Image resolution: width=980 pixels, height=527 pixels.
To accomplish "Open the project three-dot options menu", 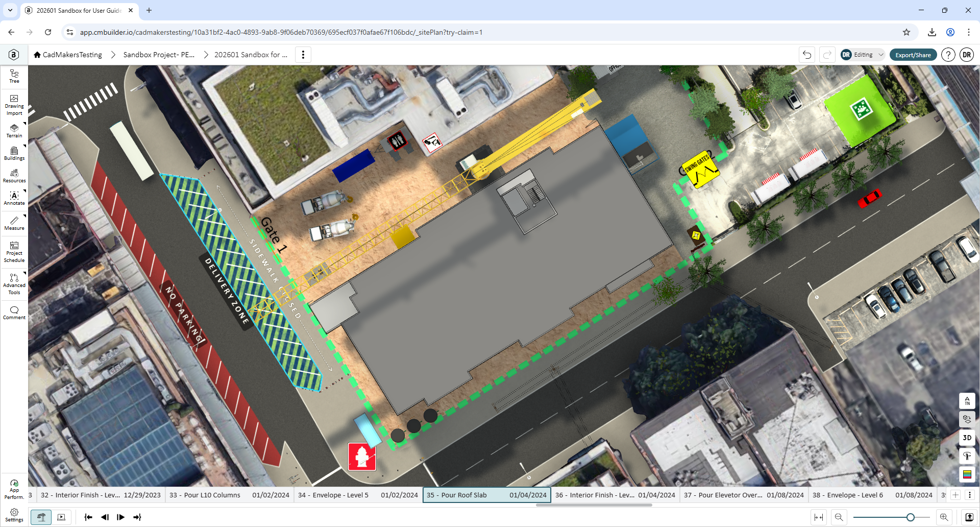I will tap(303, 55).
